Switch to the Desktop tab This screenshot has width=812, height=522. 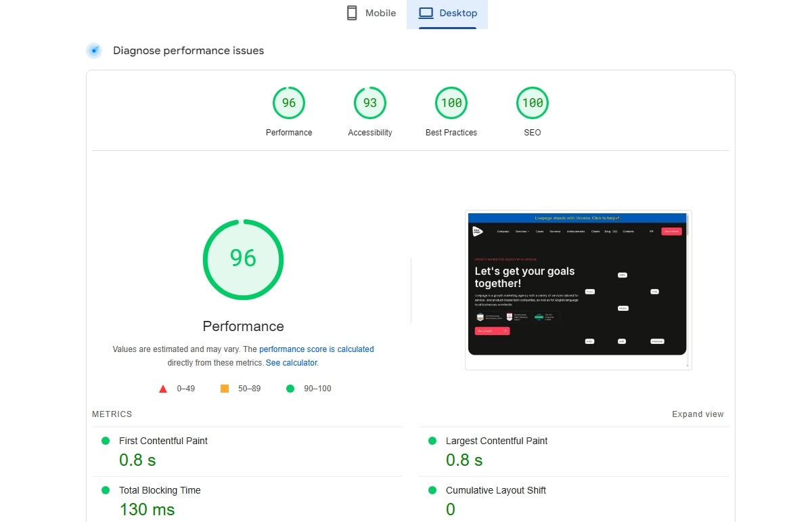[x=447, y=14]
